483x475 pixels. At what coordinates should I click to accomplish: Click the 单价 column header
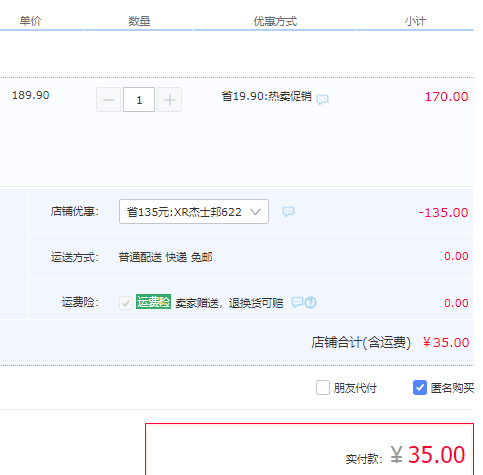30,21
